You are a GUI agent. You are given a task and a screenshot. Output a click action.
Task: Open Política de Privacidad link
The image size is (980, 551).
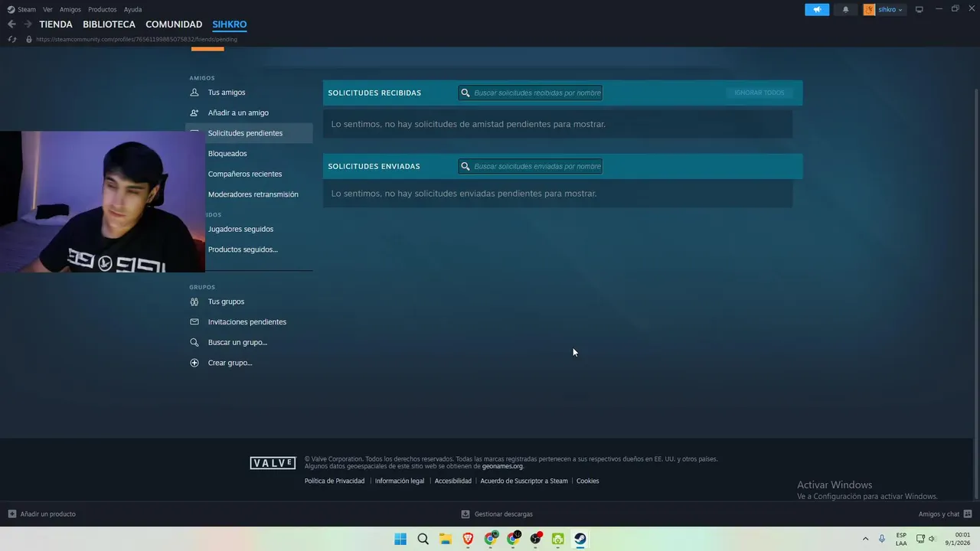[335, 481]
